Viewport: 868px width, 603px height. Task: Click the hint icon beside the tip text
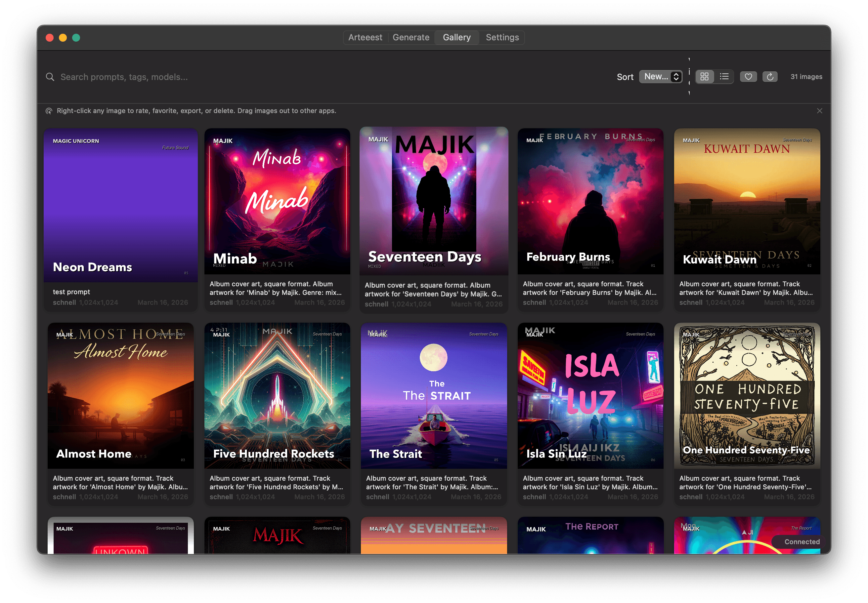(49, 111)
